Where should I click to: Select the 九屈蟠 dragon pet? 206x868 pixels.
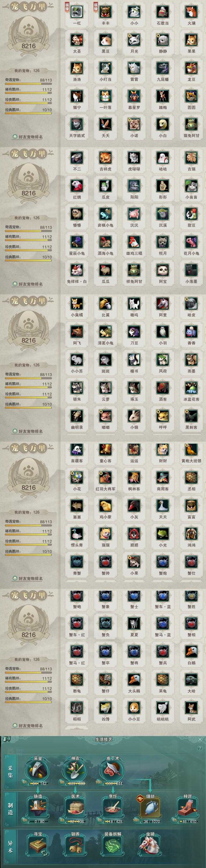tap(163, 68)
